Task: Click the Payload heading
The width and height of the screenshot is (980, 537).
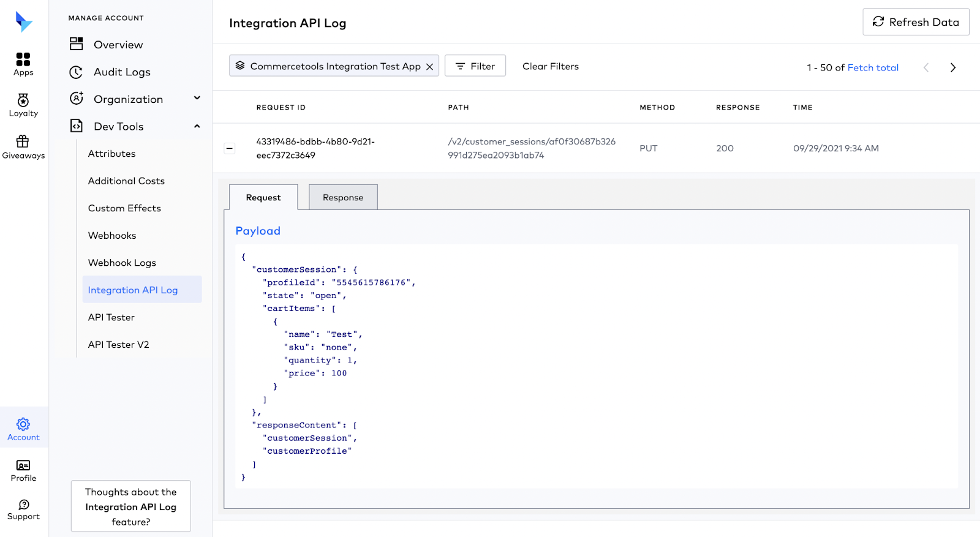Action: [258, 231]
